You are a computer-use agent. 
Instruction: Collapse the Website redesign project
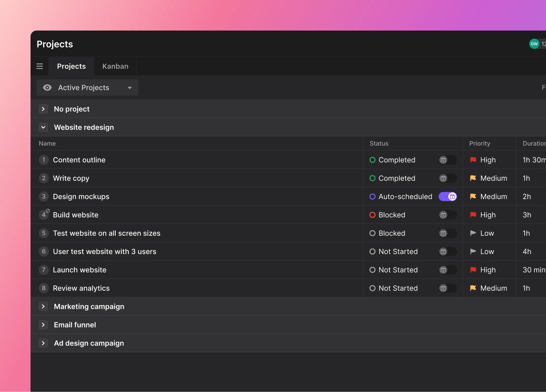pos(43,127)
